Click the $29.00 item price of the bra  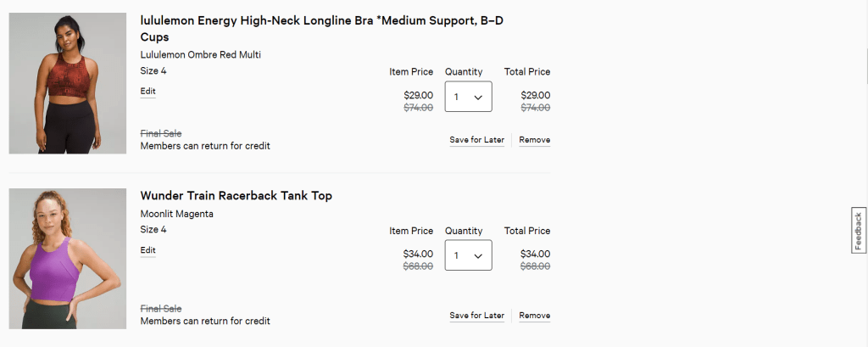[418, 95]
